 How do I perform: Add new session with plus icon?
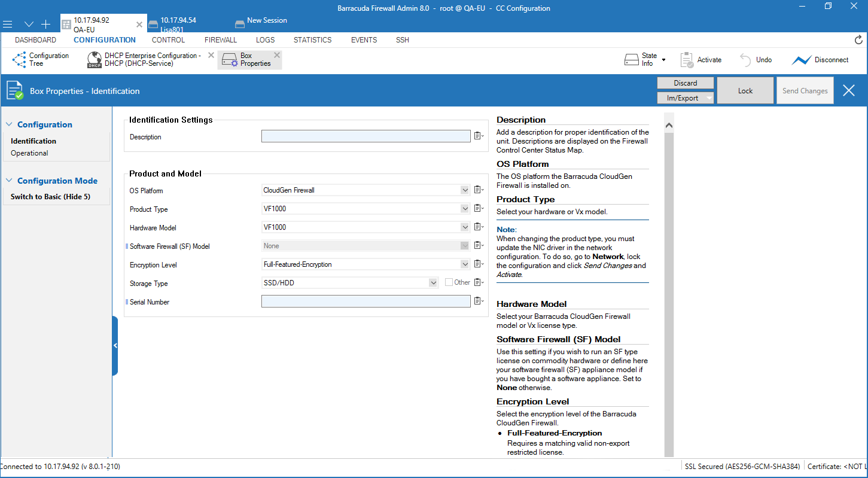[45, 25]
